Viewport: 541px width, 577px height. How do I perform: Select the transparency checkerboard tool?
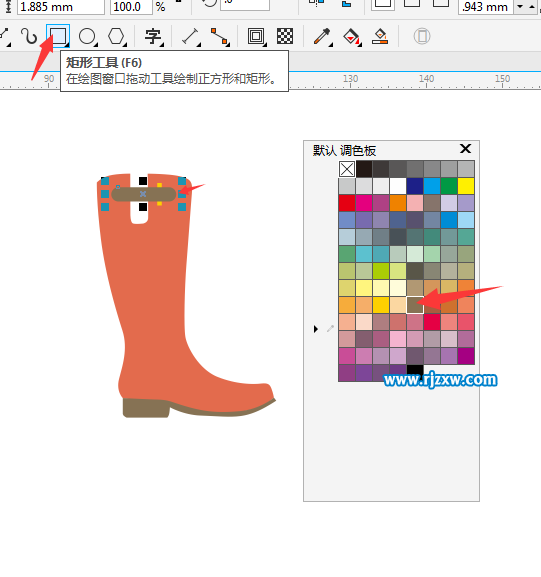(x=285, y=36)
